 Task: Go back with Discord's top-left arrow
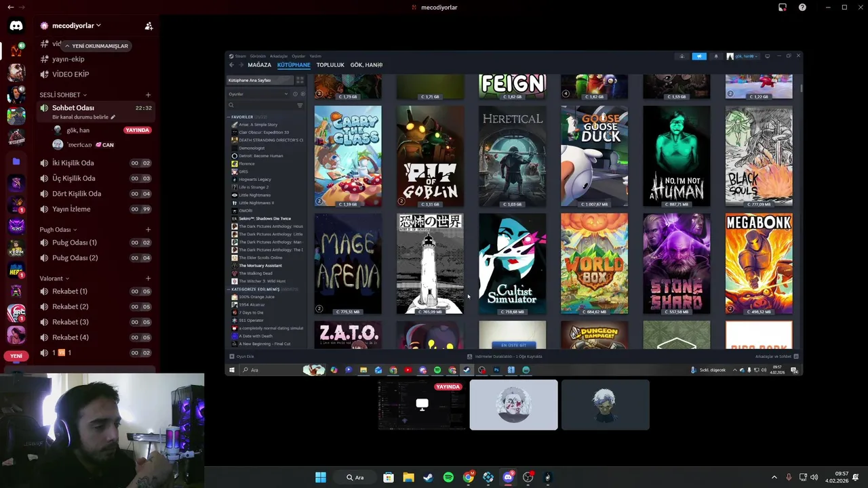tap(10, 7)
